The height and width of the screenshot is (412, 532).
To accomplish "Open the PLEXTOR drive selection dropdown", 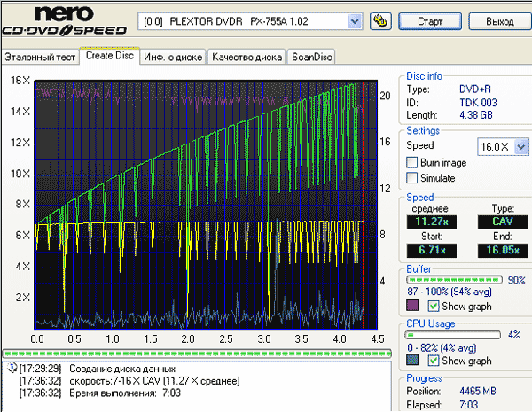I will point(355,21).
